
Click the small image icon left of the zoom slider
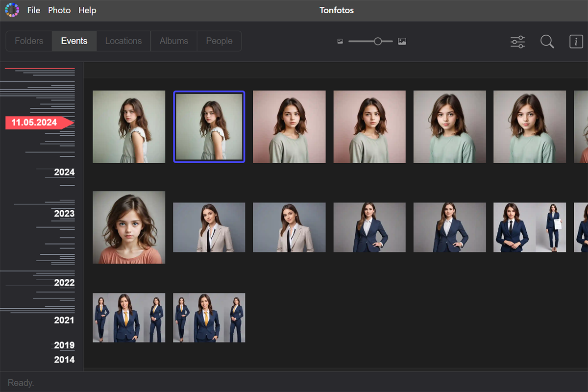click(340, 41)
